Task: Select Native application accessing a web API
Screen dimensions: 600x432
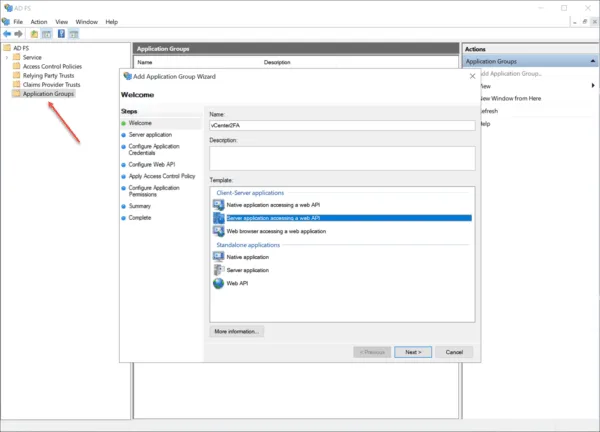Action: 273,205
